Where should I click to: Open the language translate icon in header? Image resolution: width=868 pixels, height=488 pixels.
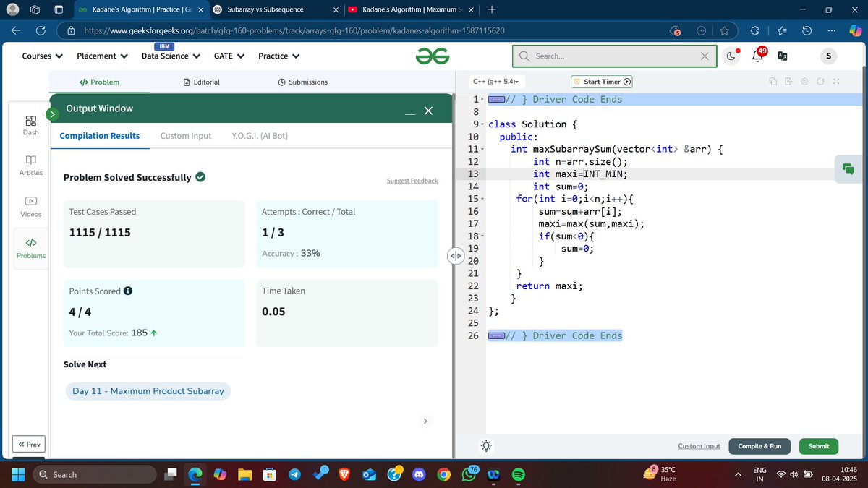tap(783, 56)
